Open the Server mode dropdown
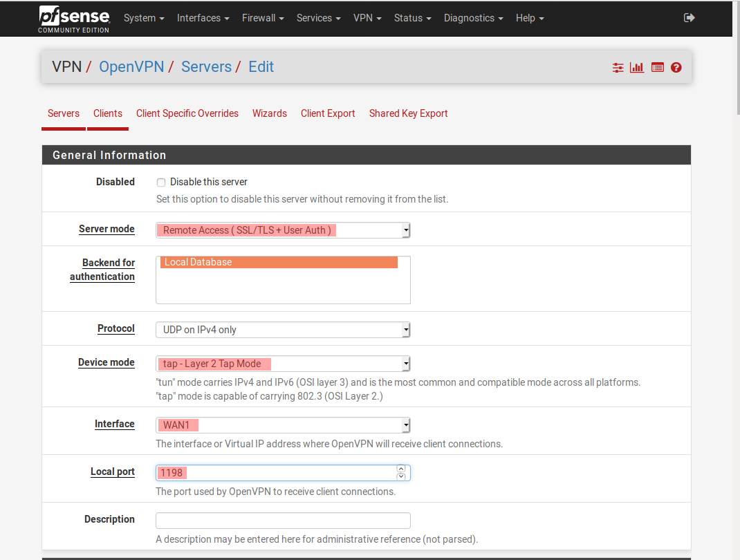Screen dimensions: 740x560 (283, 230)
